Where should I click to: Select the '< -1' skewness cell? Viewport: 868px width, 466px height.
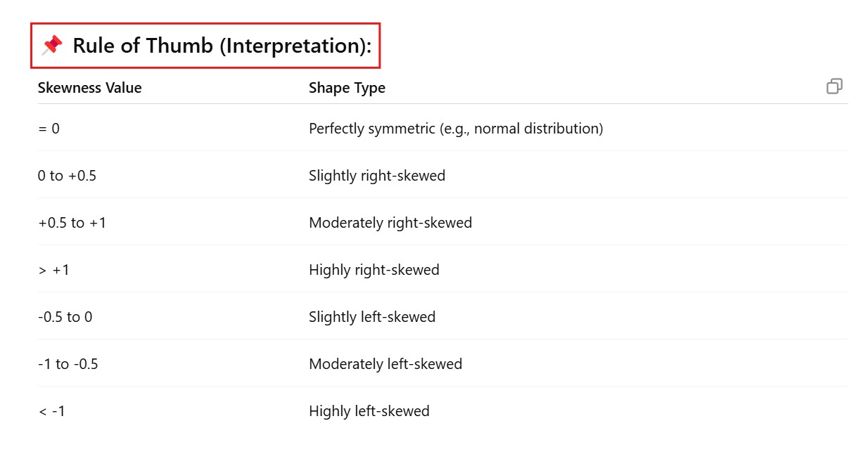(51, 411)
